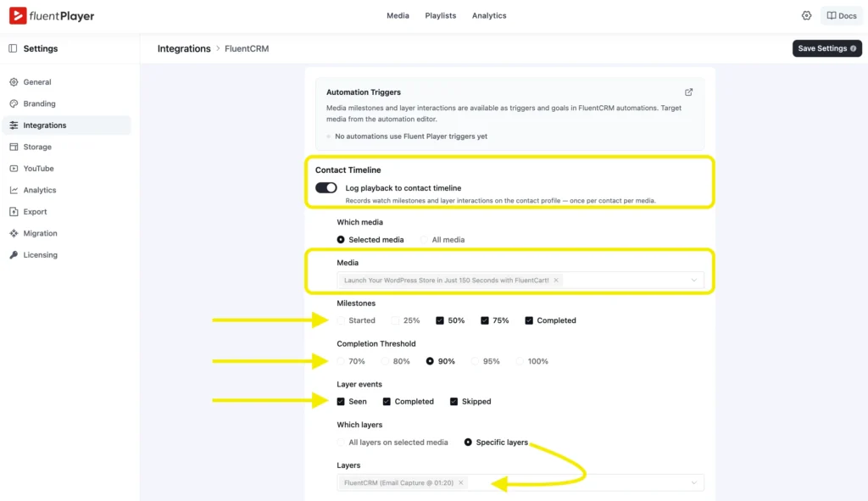868x501 pixels.
Task: Go back to Integrations breadcrumb
Action: click(x=184, y=48)
